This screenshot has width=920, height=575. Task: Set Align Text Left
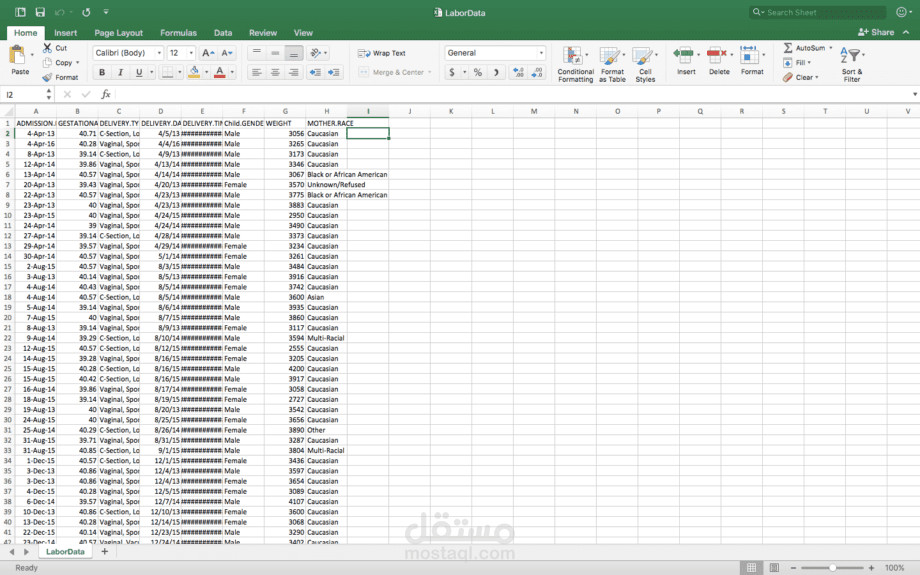pyautogui.click(x=256, y=72)
